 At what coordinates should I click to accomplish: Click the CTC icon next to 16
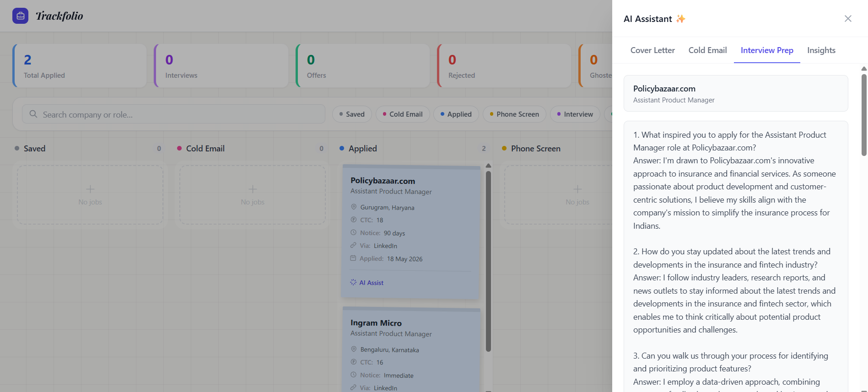pos(354,362)
